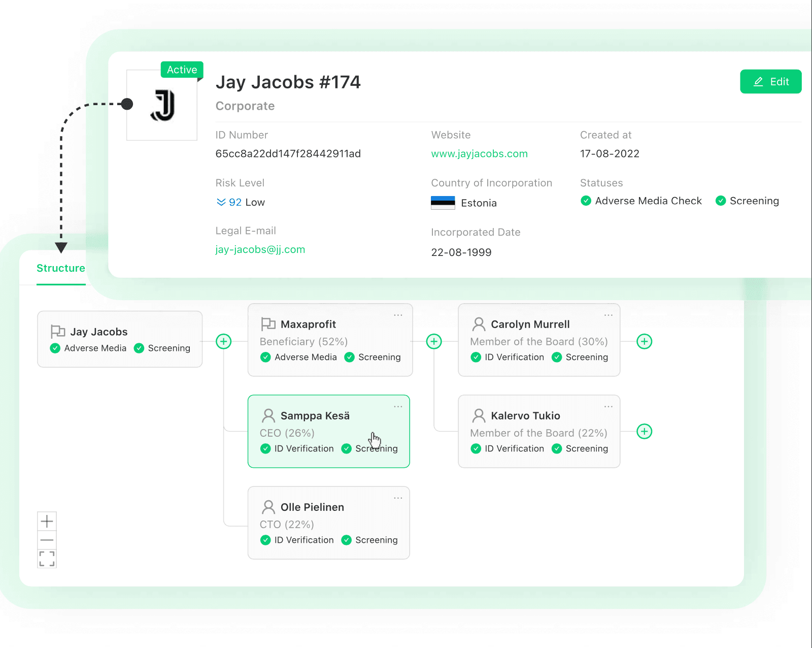Click the Adverse Media Check status checkmark

(x=586, y=201)
